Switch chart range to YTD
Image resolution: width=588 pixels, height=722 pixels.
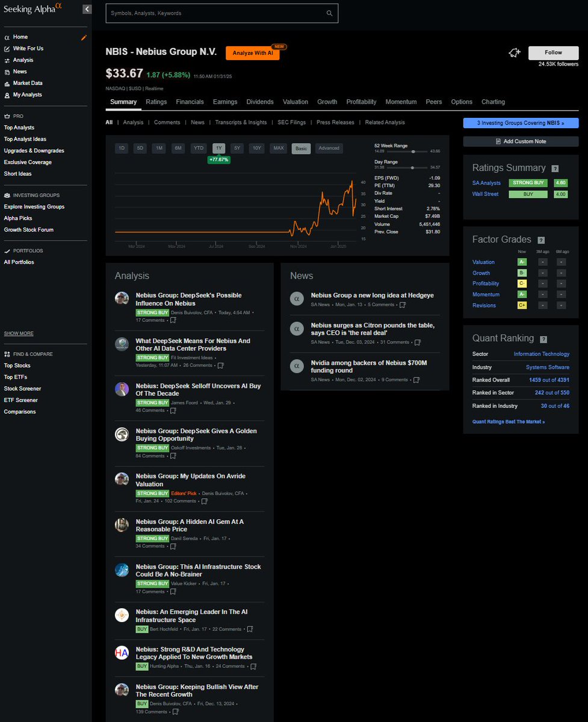pyautogui.click(x=198, y=148)
